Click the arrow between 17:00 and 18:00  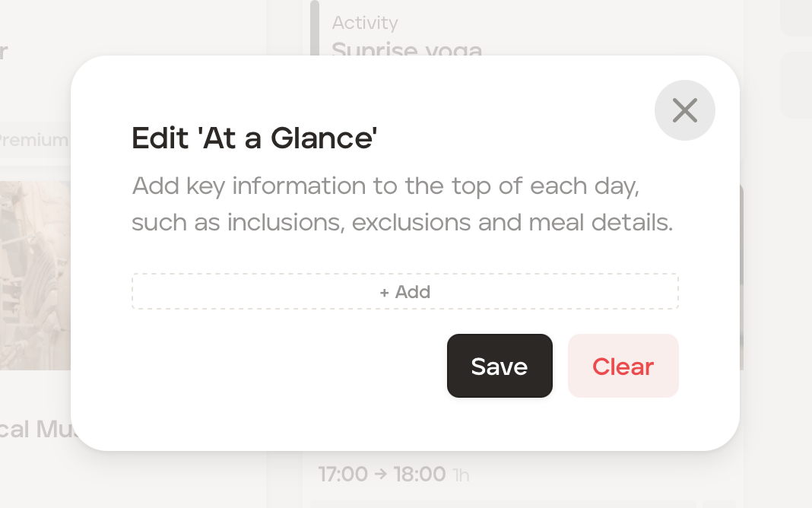[380, 475]
